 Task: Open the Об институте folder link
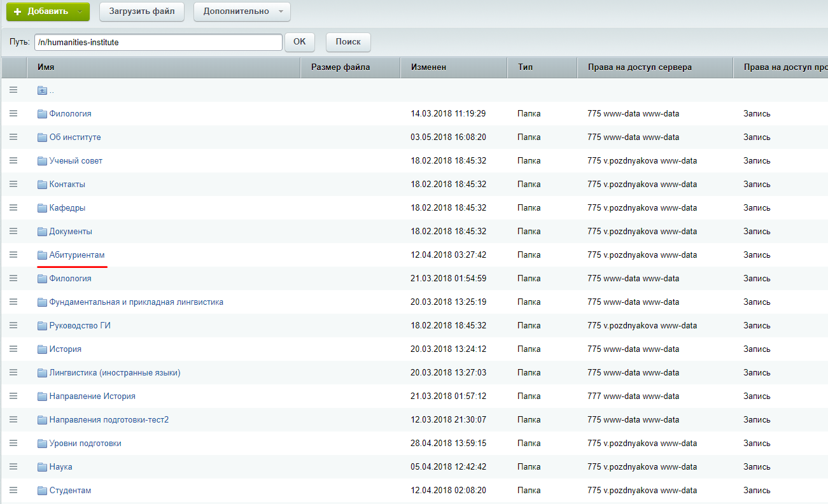coord(75,137)
